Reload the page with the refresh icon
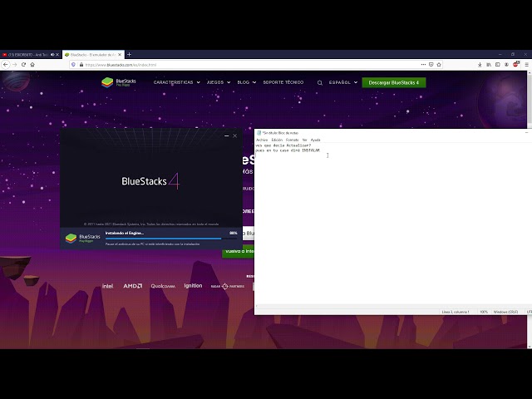Image resolution: width=532 pixels, height=399 pixels. point(23,65)
